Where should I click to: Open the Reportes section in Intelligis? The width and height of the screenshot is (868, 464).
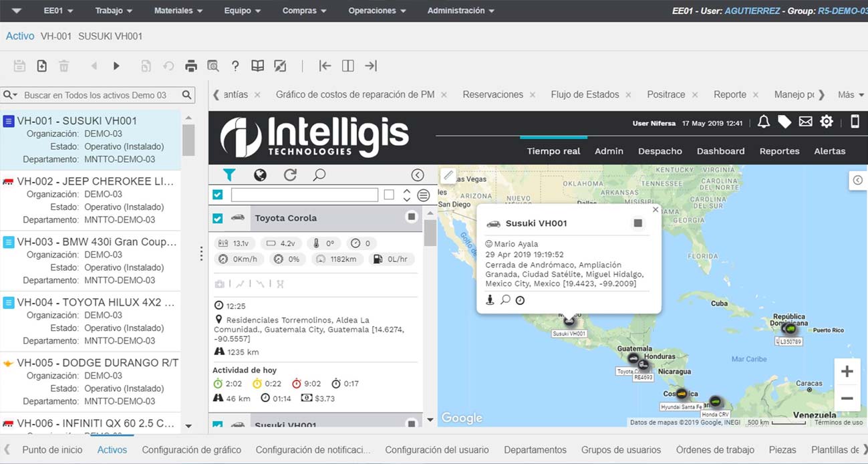779,151
